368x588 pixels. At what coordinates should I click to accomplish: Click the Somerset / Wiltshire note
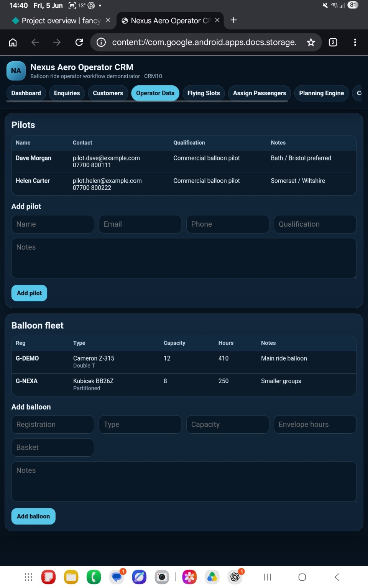[x=298, y=181]
